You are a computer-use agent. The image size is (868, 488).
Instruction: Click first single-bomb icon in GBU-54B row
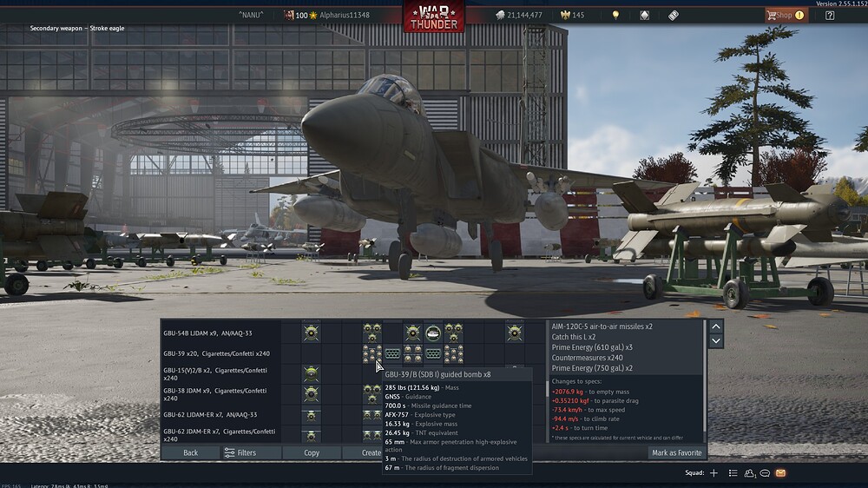pos(311,333)
